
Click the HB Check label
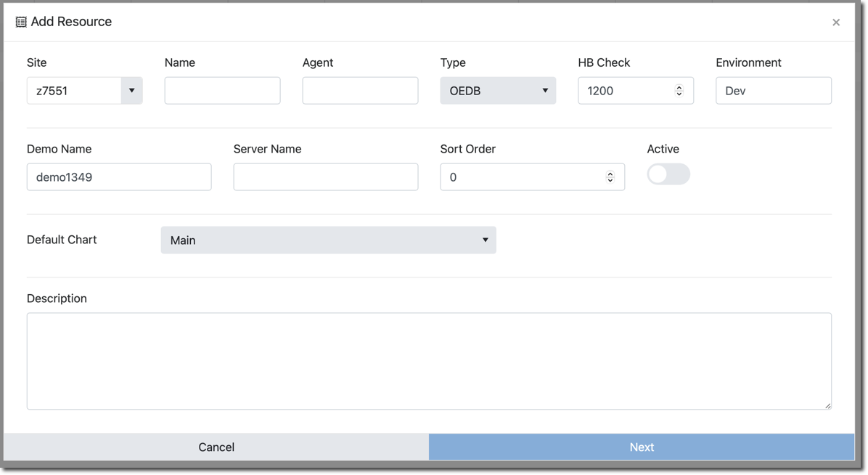(604, 62)
